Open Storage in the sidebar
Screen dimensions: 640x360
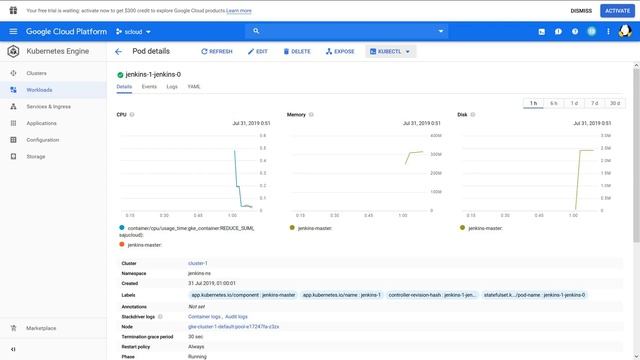(53, 157)
